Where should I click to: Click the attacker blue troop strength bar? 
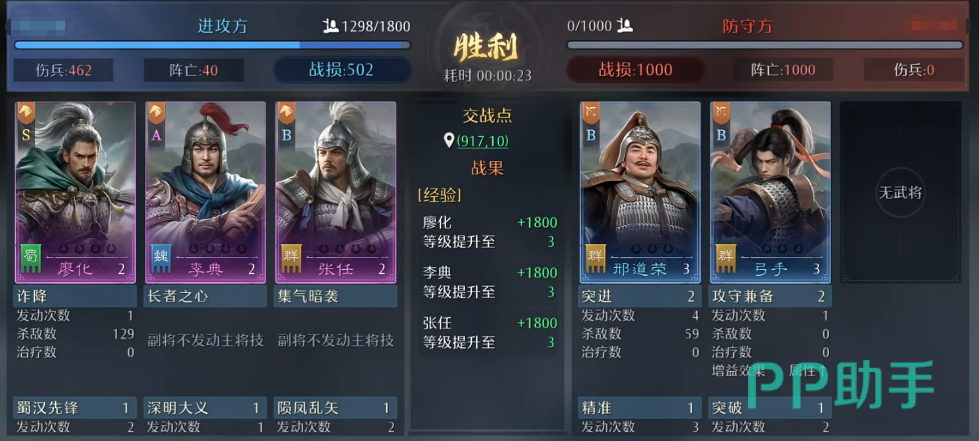click(x=212, y=45)
